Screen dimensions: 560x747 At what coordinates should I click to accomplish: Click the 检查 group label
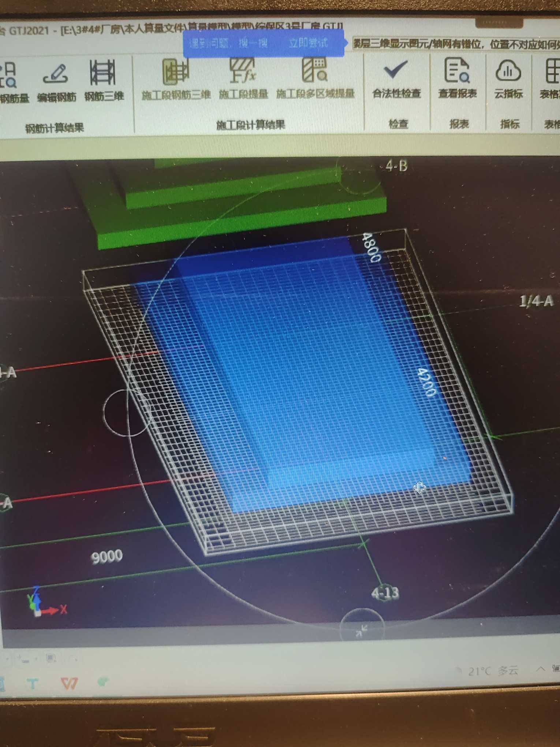(x=398, y=124)
